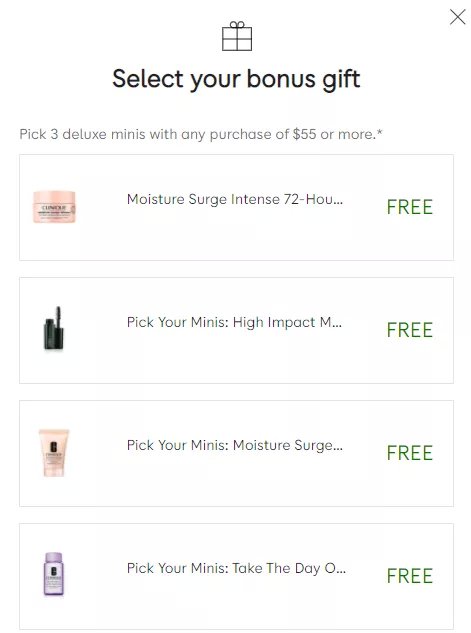
Task: Click the Pick 3 deluxe minis description text
Action: pyautogui.click(x=201, y=134)
